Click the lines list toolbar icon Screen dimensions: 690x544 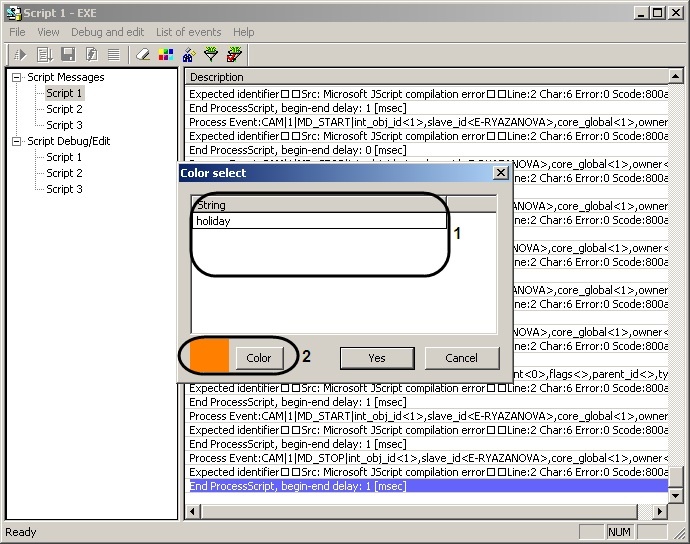(114, 54)
